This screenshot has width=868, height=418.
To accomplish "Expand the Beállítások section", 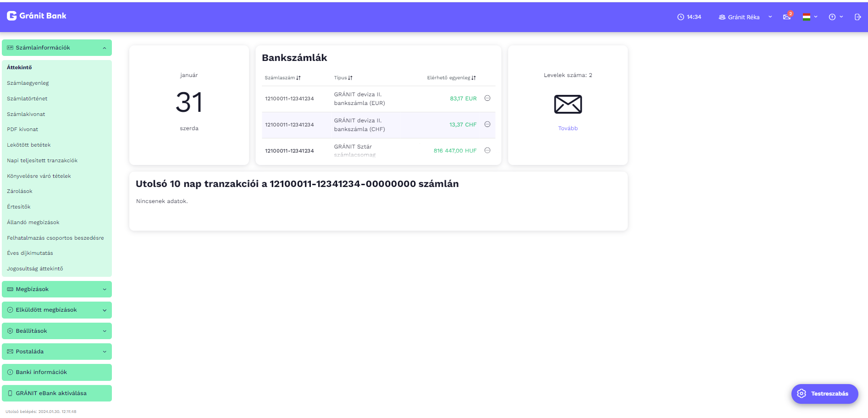I will pyautogui.click(x=57, y=331).
